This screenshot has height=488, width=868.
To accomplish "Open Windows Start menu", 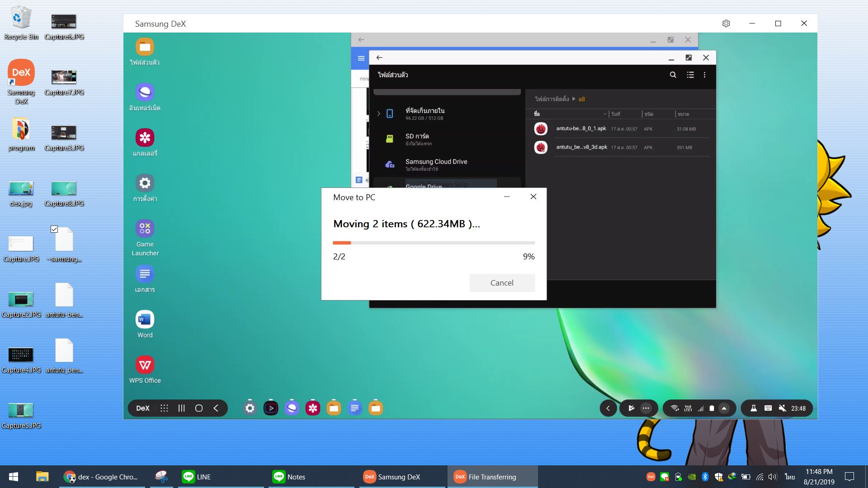I will (x=14, y=477).
